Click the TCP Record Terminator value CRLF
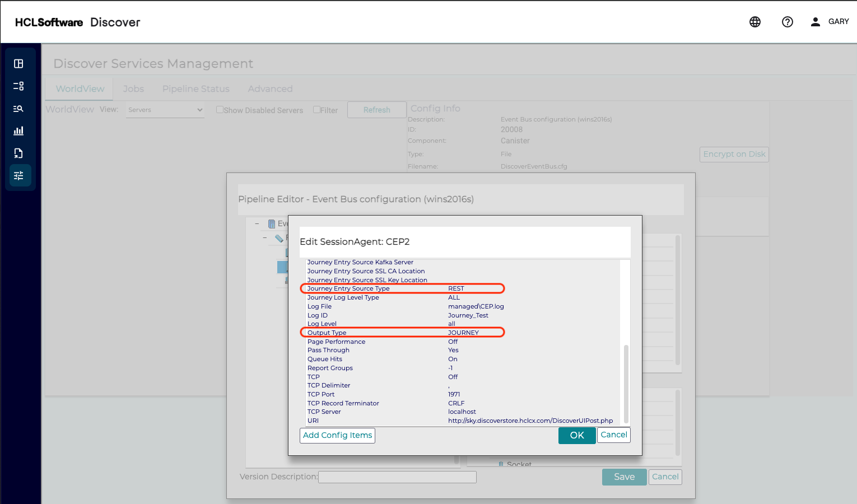This screenshot has height=504, width=857. (457, 403)
